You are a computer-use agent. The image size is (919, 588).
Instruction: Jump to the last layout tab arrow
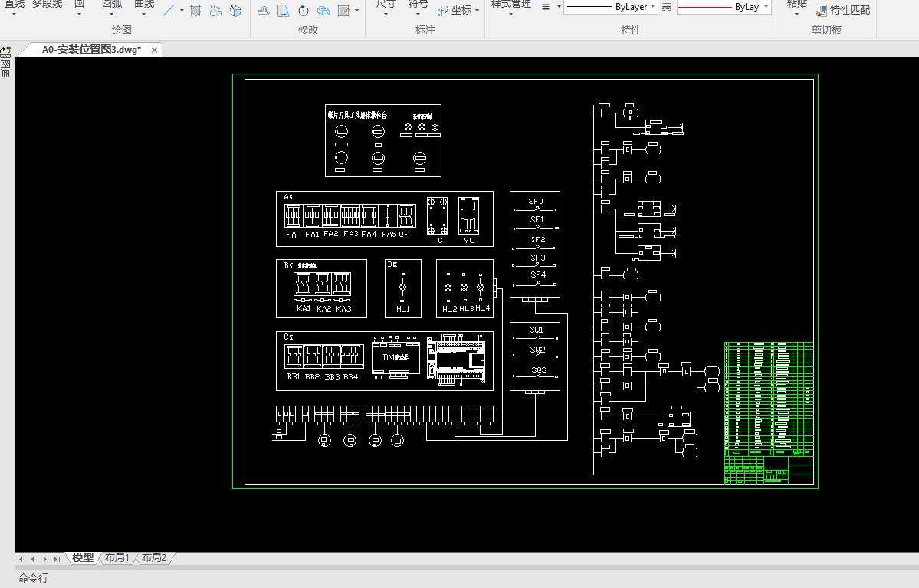tap(57, 559)
